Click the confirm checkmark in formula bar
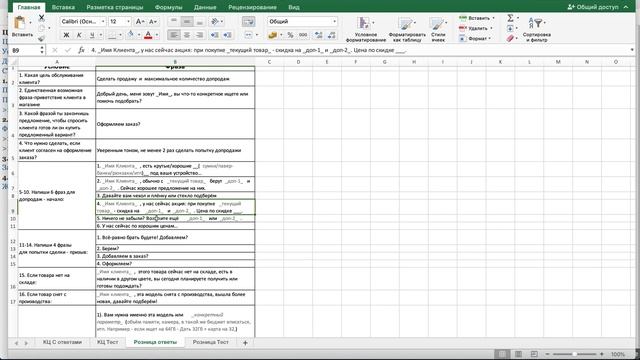 tap(68, 50)
